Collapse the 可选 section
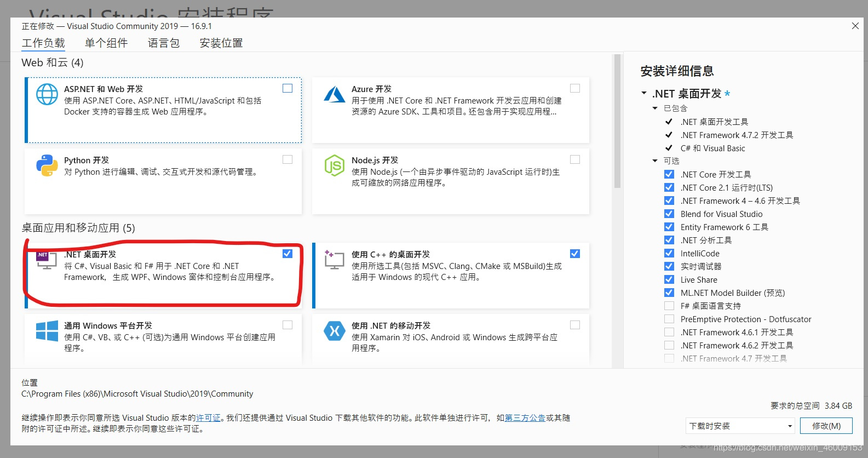This screenshot has height=458, width=868. click(x=655, y=161)
